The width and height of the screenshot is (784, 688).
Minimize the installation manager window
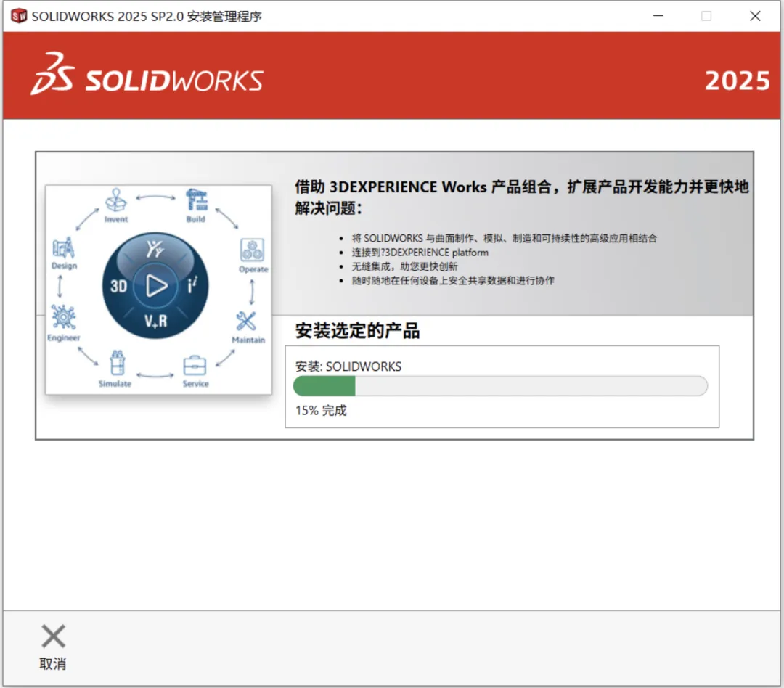658,16
